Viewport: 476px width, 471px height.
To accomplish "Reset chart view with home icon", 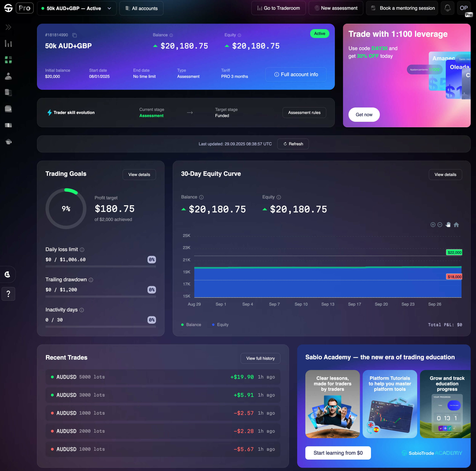I will tap(456, 225).
